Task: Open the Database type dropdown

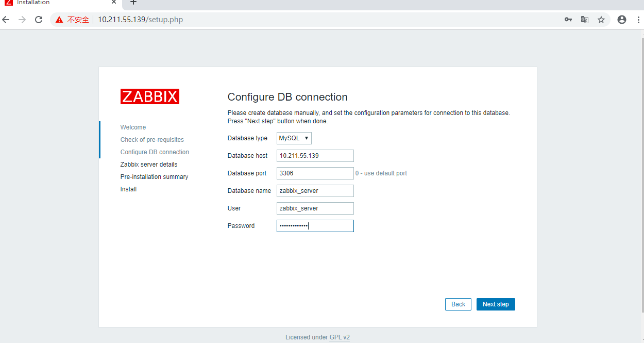Action: pos(294,138)
